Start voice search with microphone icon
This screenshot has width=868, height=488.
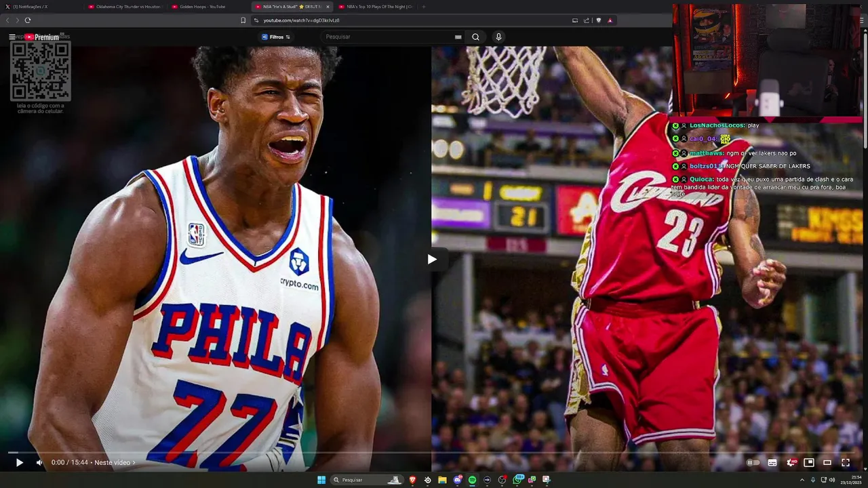[x=498, y=37]
